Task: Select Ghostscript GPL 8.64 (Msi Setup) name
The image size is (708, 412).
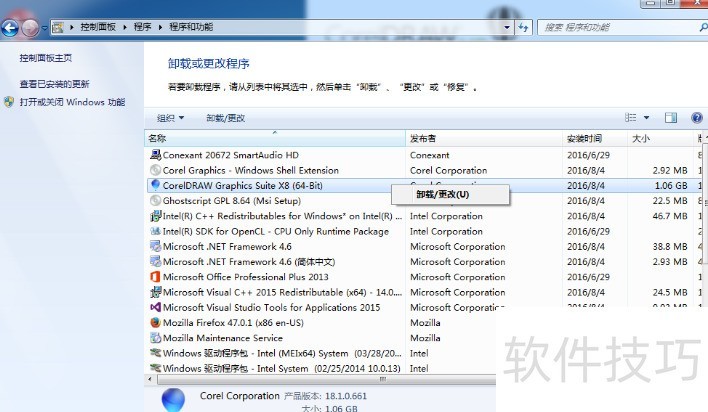Action: click(x=232, y=201)
